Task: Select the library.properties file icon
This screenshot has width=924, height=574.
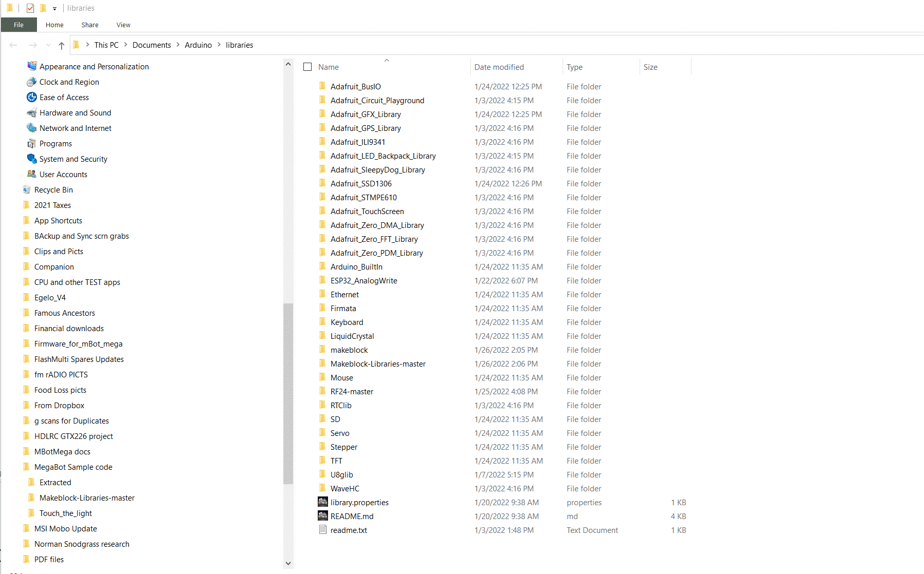Action: pyautogui.click(x=322, y=502)
